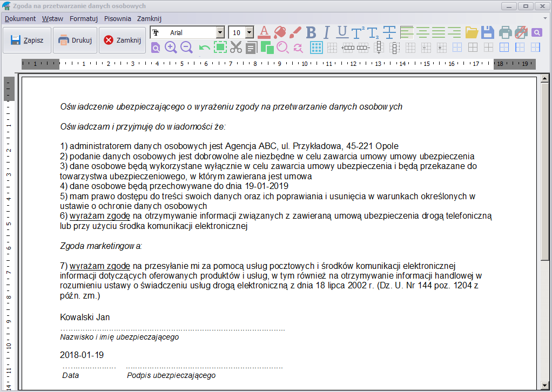Zoom out with the minus magnifier

point(186,47)
